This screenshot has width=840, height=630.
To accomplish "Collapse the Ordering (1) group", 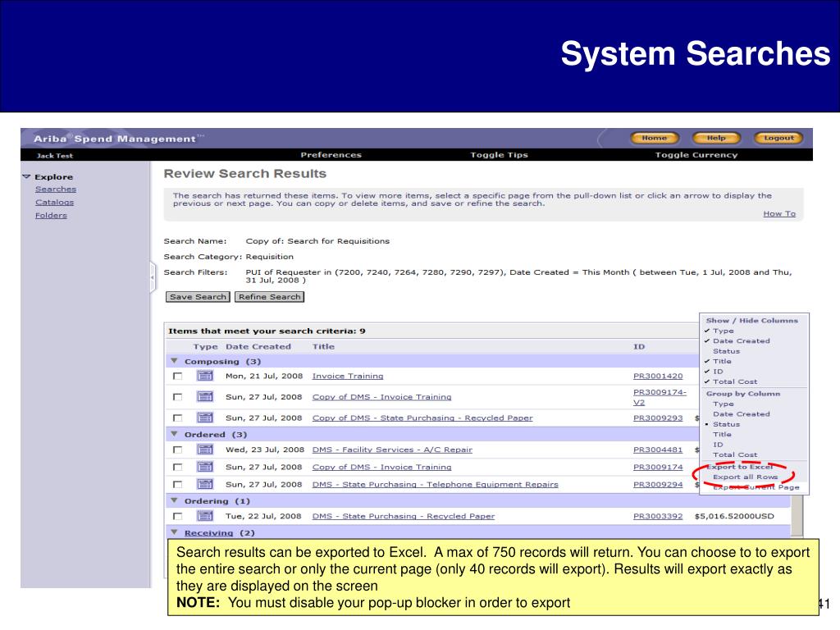I will (x=174, y=500).
